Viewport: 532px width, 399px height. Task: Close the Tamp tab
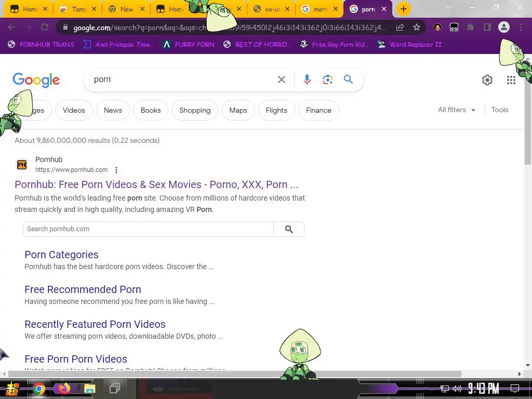pyautogui.click(x=94, y=9)
